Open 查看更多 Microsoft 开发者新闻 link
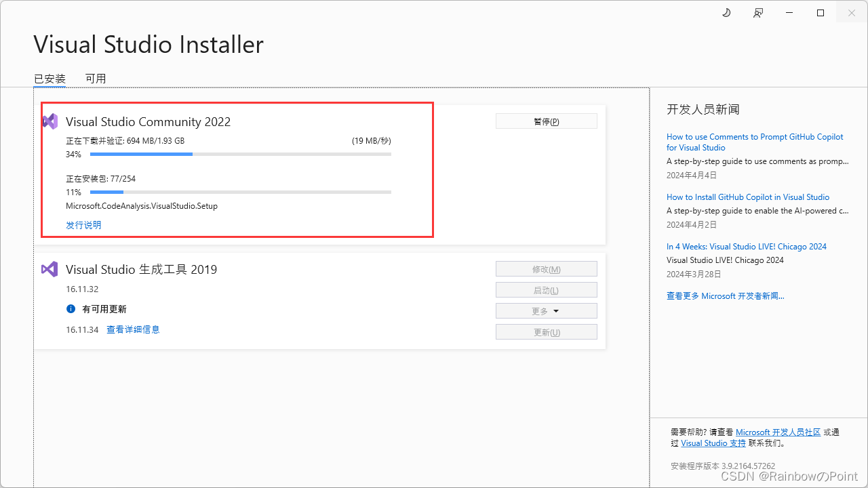Viewport: 868px width, 488px height. coord(726,296)
